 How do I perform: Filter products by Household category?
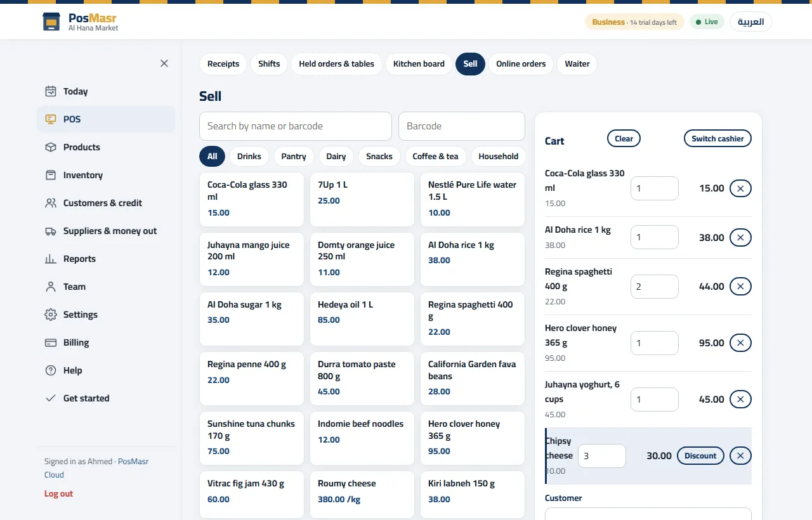click(499, 156)
